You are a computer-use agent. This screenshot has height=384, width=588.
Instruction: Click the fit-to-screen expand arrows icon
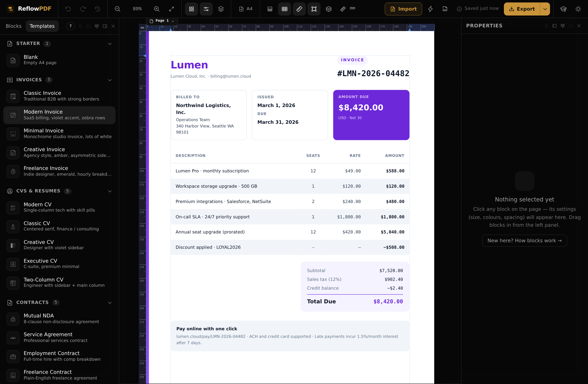171,9
